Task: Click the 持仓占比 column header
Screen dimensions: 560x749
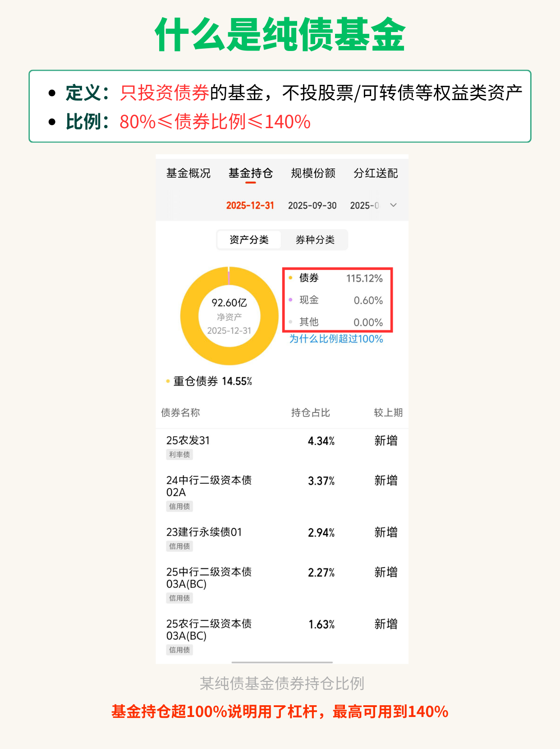Action: [x=311, y=413]
